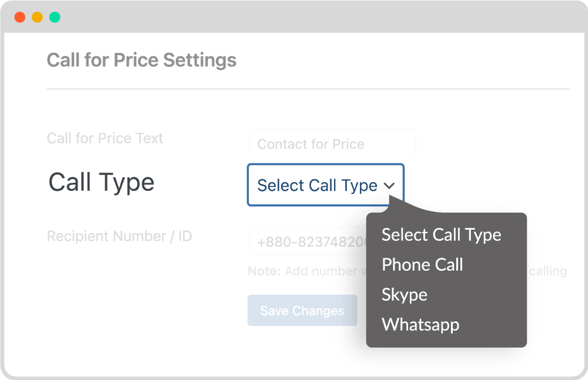Screen dimensions: 588x380
Task: Focus the Contact for Price text field
Action: pyautogui.click(x=332, y=143)
